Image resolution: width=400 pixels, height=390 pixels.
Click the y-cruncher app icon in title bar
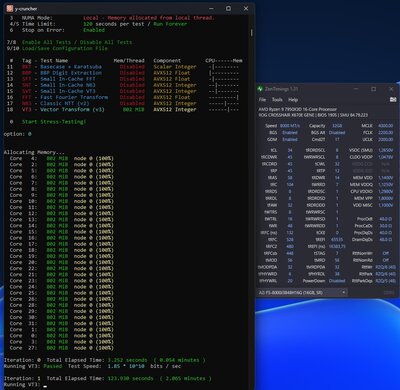point(10,9)
